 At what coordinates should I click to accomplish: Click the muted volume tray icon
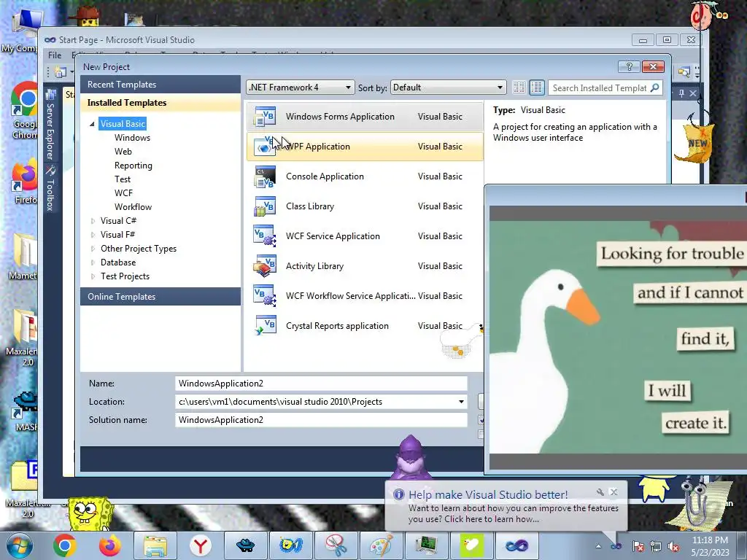tap(673, 547)
